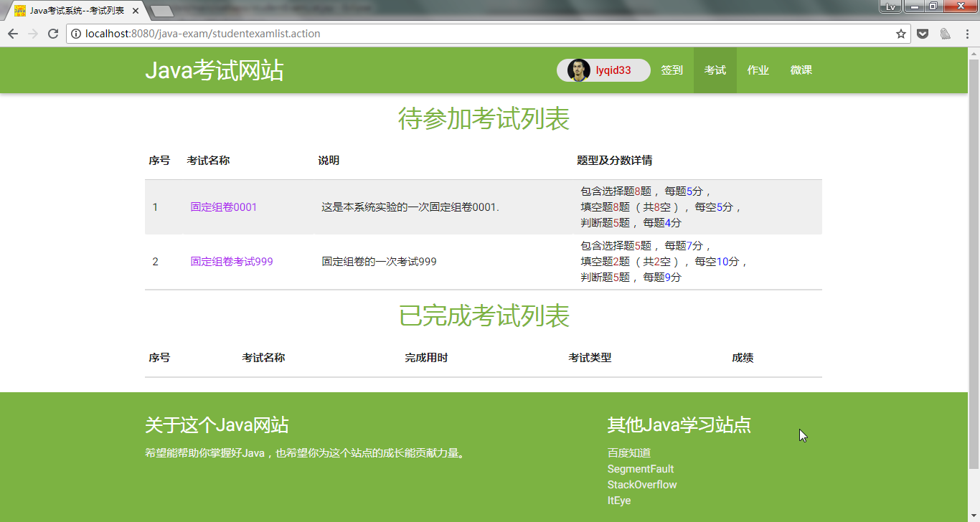
Task: Click the browser Forward arrow
Action: tap(33, 34)
